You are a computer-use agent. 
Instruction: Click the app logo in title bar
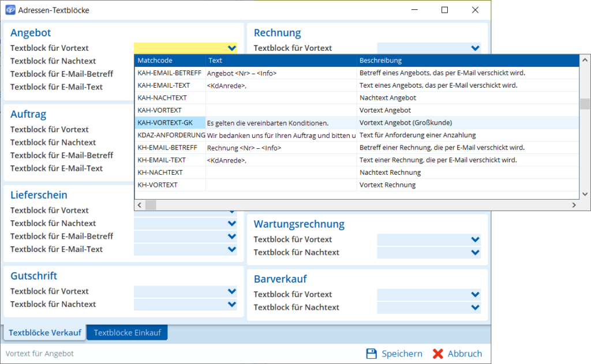[10, 10]
